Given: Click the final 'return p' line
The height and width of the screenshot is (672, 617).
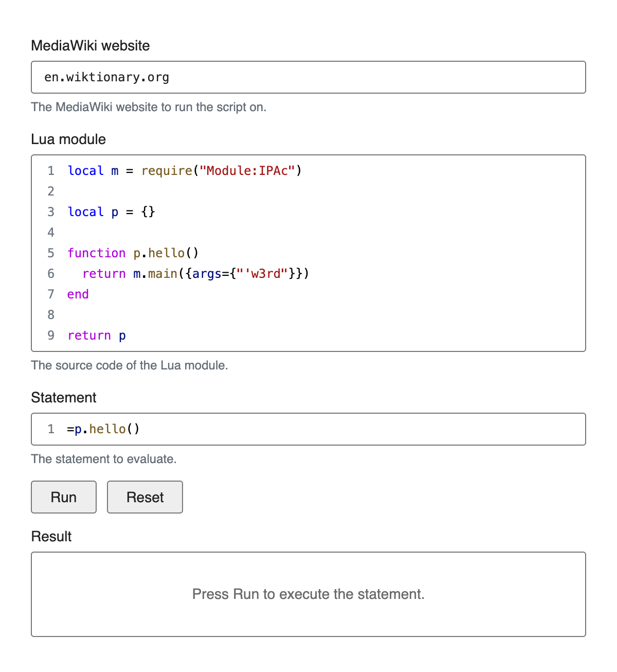Looking at the screenshot, I should click(x=97, y=335).
